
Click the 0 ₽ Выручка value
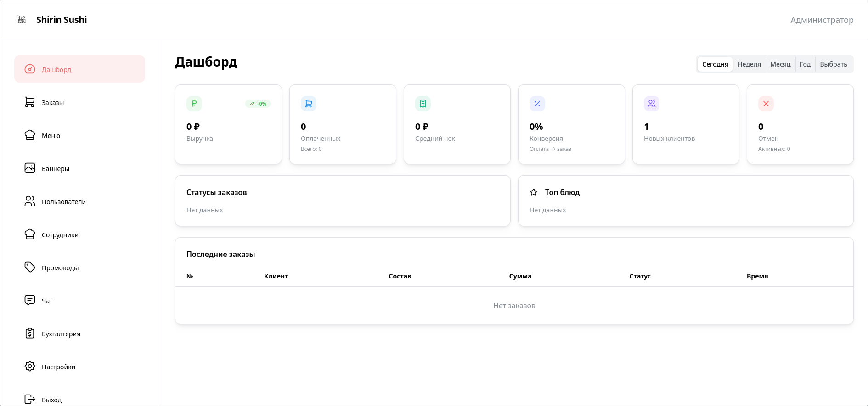click(193, 127)
